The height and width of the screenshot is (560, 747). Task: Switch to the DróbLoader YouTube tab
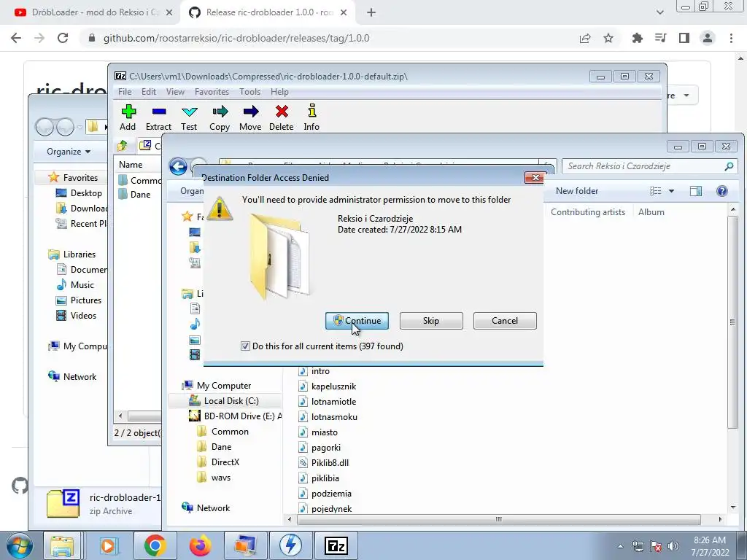coord(93,12)
